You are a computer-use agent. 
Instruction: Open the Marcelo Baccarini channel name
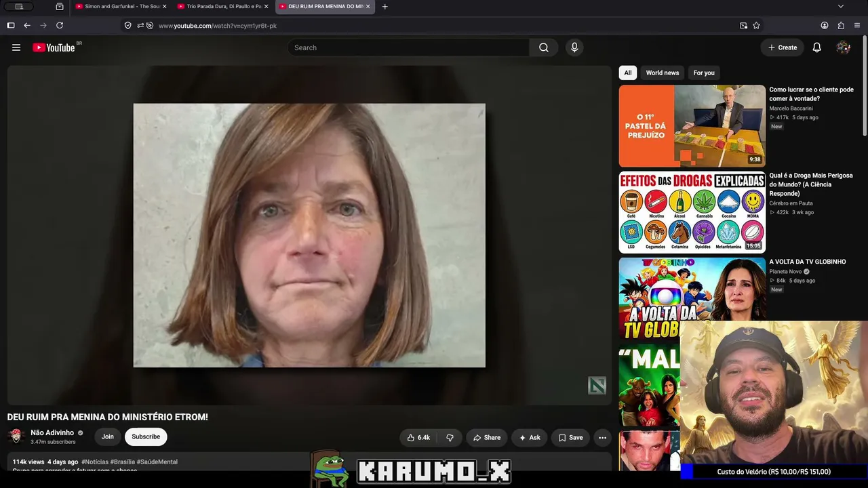click(x=791, y=108)
